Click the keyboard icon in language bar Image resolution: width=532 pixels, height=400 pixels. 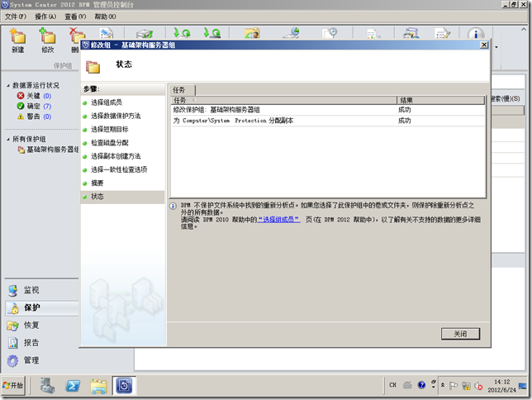[x=407, y=385]
